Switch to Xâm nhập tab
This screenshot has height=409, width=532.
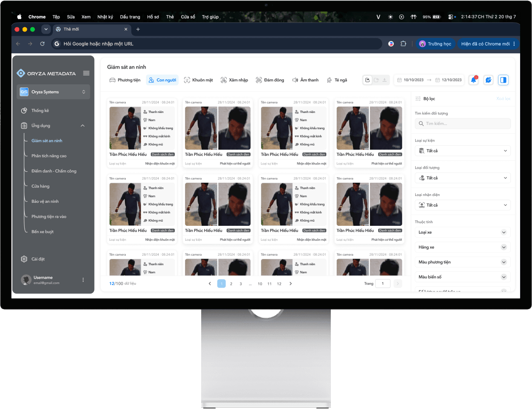pyautogui.click(x=234, y=80)
